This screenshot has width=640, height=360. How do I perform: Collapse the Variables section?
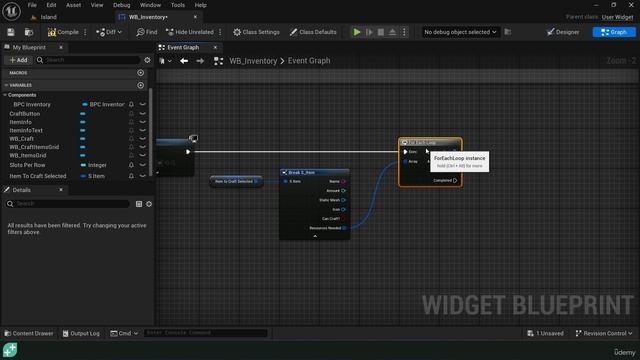6,85
